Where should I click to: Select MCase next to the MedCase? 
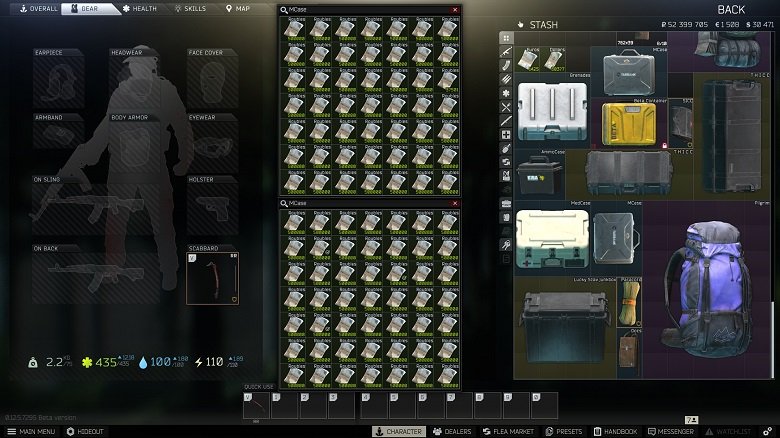coord(616,238)
